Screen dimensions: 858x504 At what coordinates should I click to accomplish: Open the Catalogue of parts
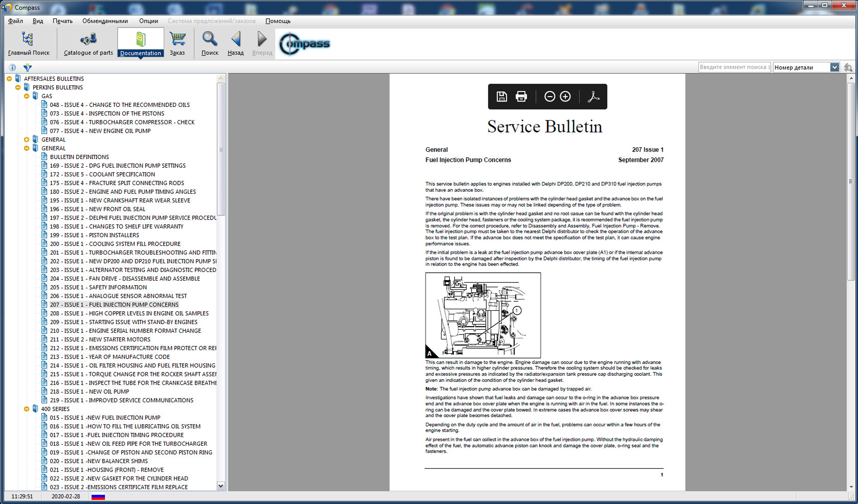pos(88,43)
